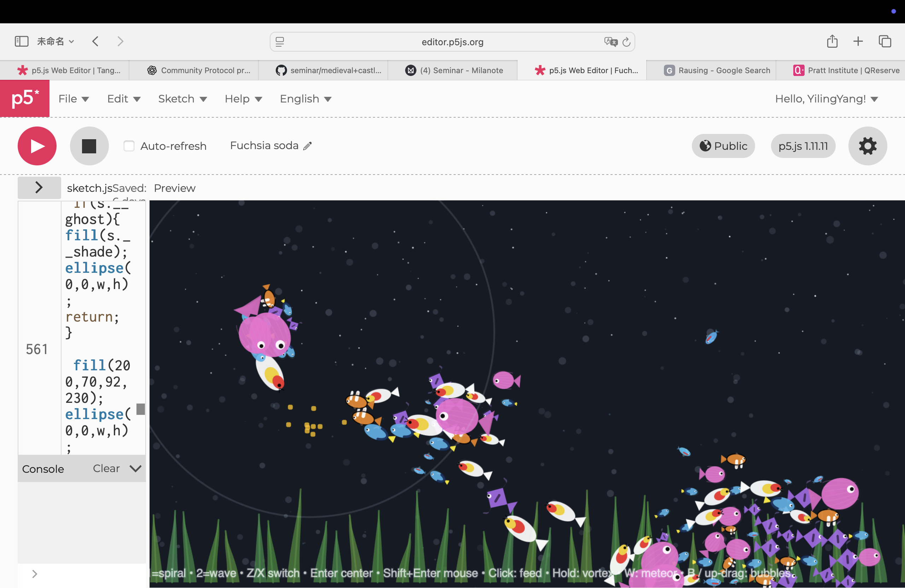Viewport: 905px width, 588px height.
Task: Click the p5 logo home icon
Action: pos(25,99)
